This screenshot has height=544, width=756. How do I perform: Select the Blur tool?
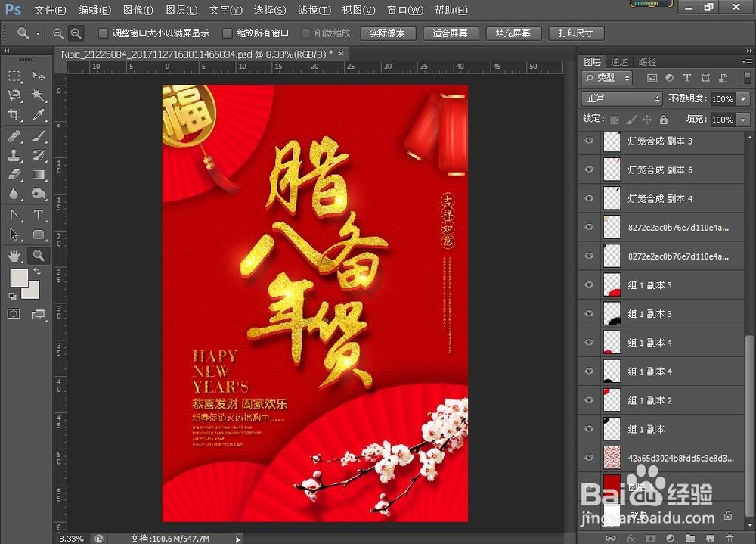(x=14, y=194)
